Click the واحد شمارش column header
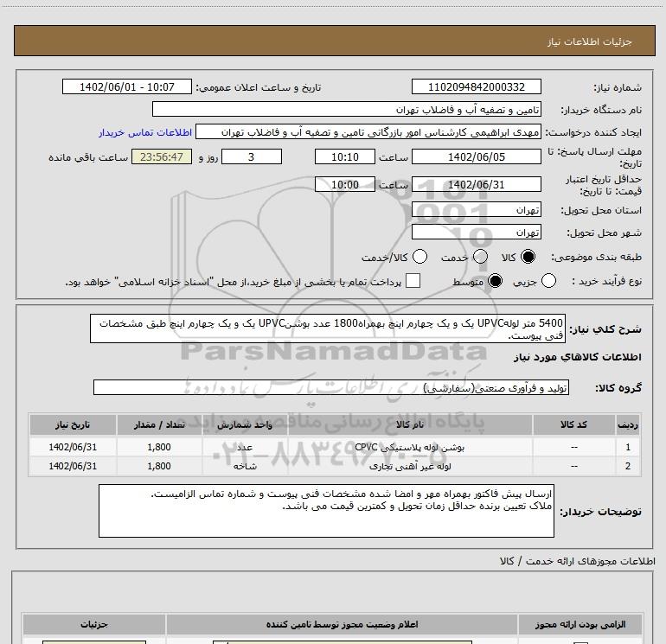 pos(245,424)
